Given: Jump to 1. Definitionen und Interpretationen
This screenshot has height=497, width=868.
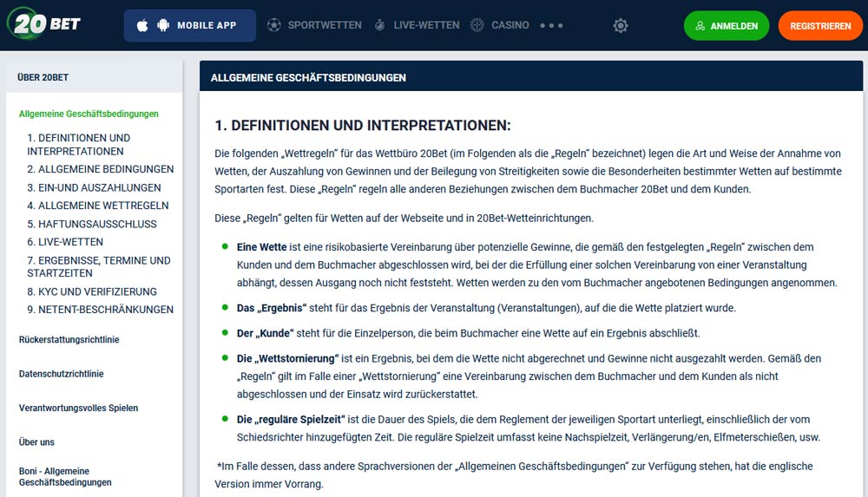Looking at the screenshot, I should point(79,145).
